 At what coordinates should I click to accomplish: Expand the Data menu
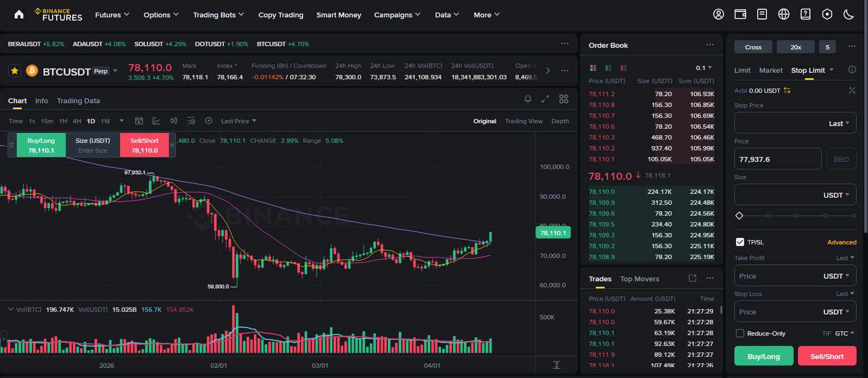pyautogui.click(x=447, y=15)
